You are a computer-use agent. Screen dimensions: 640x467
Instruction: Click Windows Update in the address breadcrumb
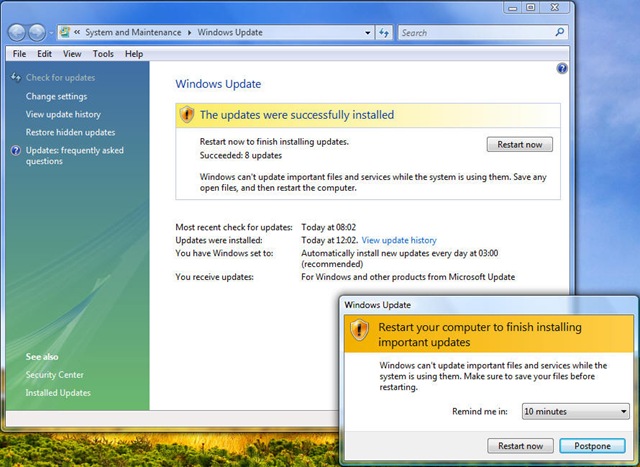tap(230, 32)
